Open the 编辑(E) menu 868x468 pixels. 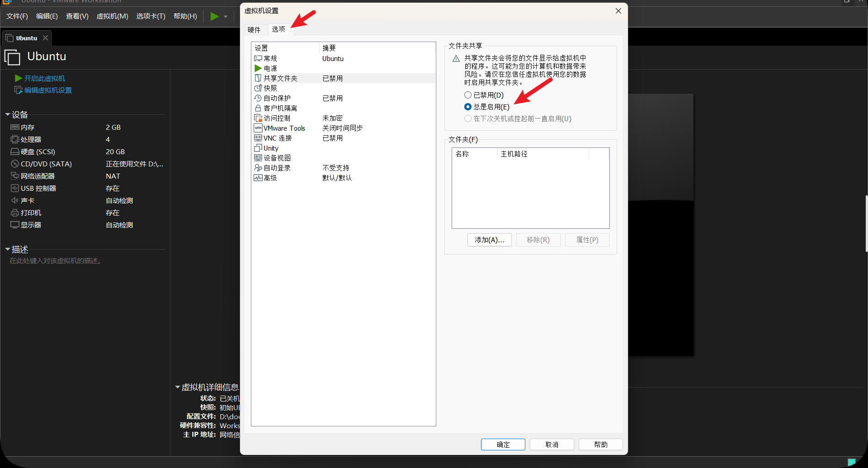tap(47, 16)
